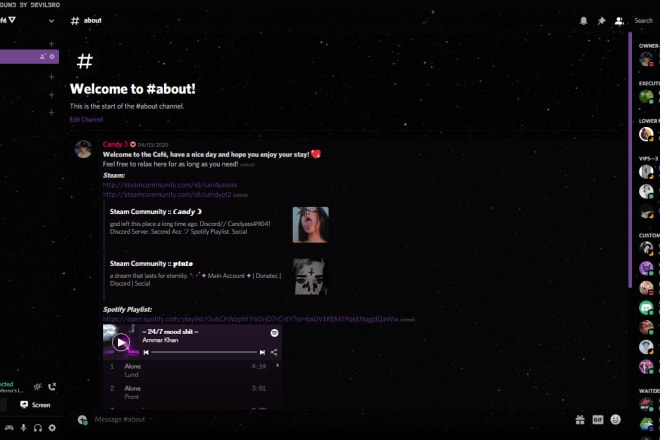Open the emoji picker smiley
Image resolution: width=660 pixels, height=440 pixels.
tap(615, 419)
